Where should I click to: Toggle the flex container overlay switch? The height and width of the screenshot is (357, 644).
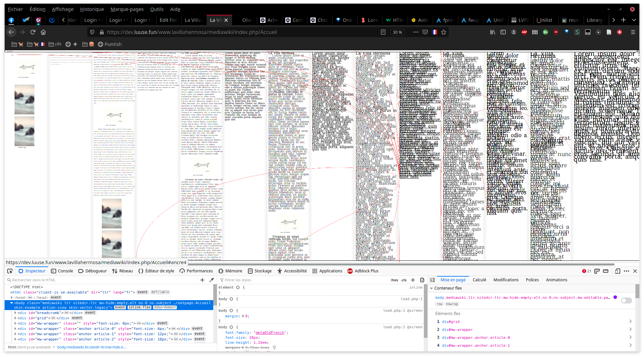626,300
